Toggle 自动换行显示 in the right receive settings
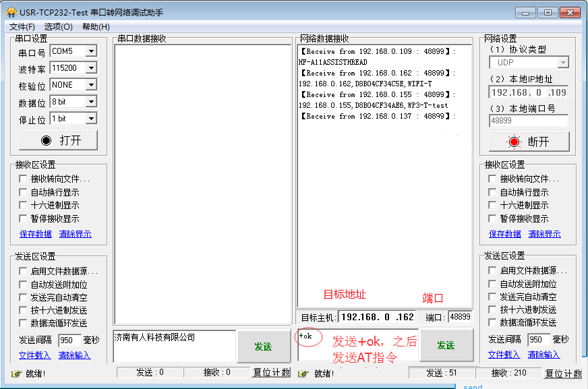This screenshot has width=588, height=389. (494, 192)
